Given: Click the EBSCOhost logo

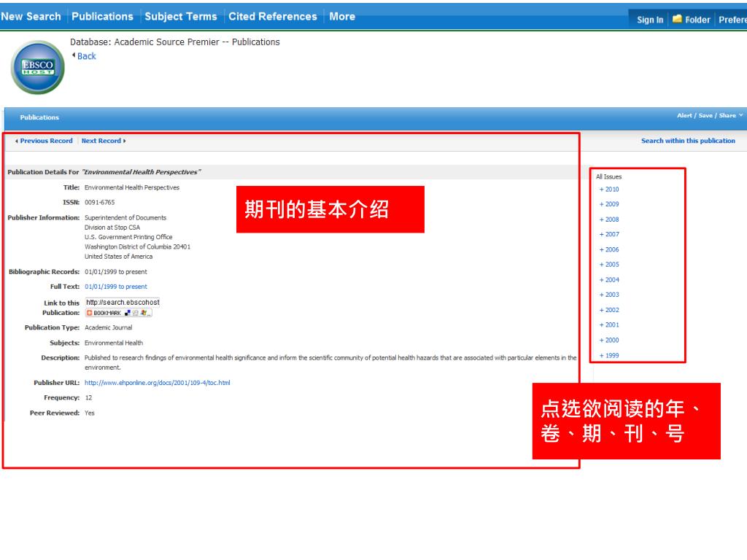Looking at the screenshot, I should tap(38, 67).
